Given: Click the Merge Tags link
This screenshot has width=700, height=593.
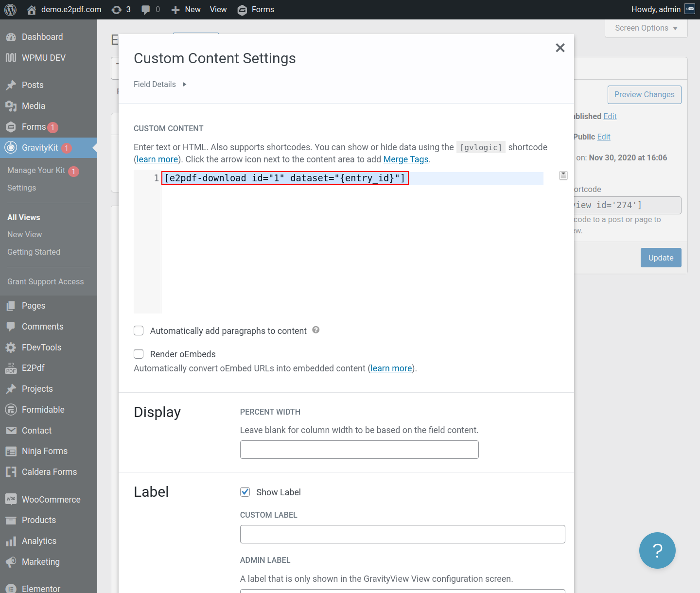Looking at the screenshot, I should 406,159.
